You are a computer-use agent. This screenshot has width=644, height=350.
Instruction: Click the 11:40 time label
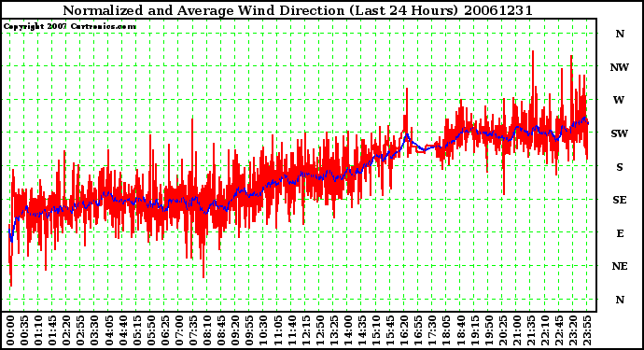[291, 330]
